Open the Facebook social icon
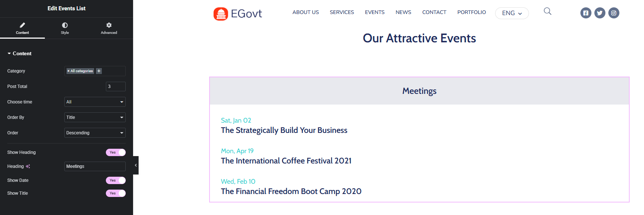 click(586, 13)
